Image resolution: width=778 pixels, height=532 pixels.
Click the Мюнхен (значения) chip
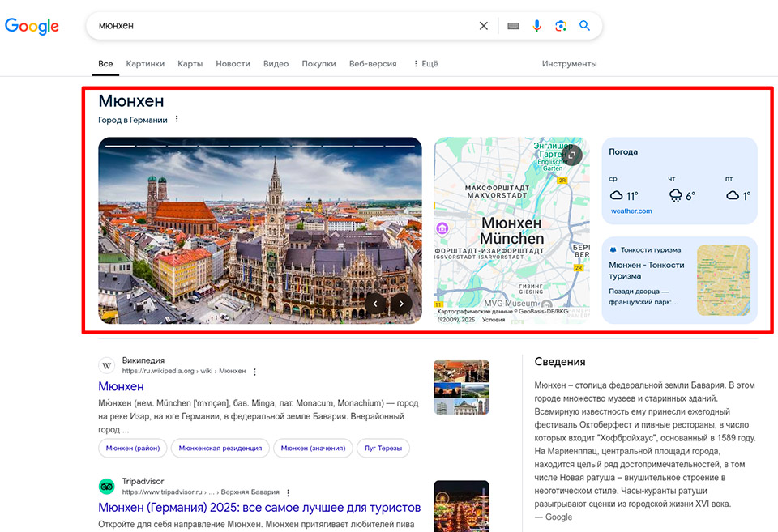[x=313, y=449]
